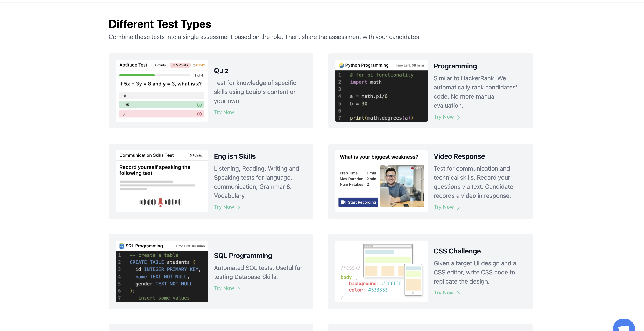Click 'print(math.degrees(a))' code line

point(381,118)
